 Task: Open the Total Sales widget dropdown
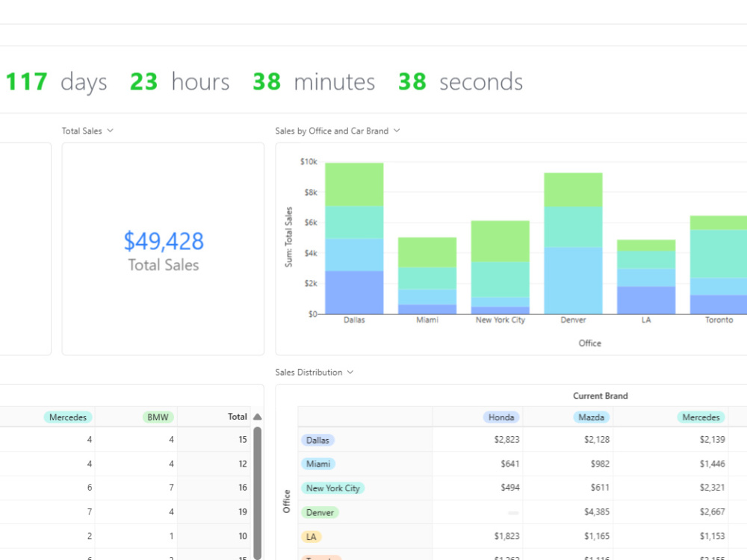pos(111,131)
